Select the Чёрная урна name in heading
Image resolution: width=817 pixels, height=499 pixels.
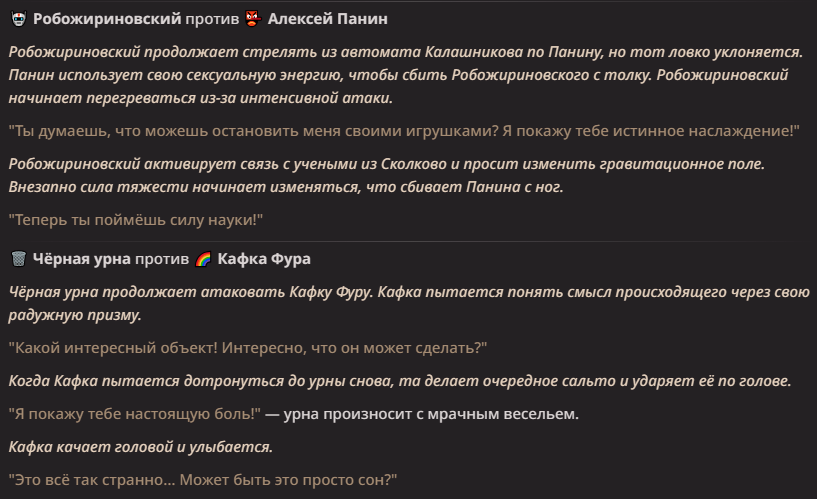[x=81, y=259]
